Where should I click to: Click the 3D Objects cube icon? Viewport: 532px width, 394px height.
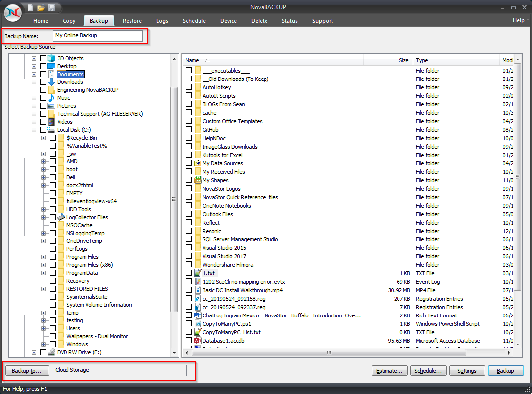51,58
